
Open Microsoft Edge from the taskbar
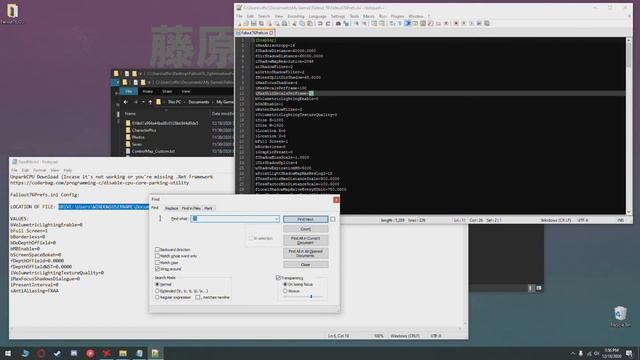click(25, 353)
